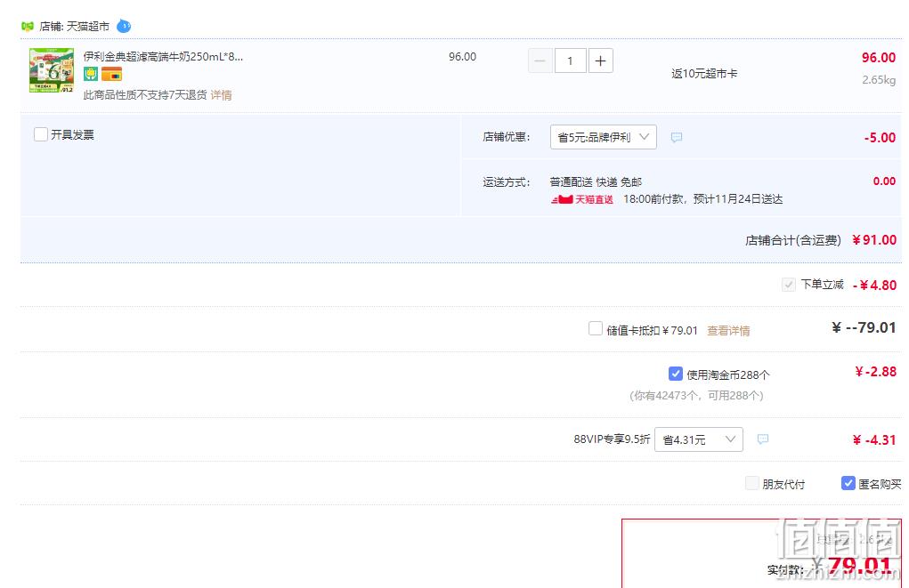
Task: Click the blue chat bubble beside store name
Action: [x=124, y=26]
